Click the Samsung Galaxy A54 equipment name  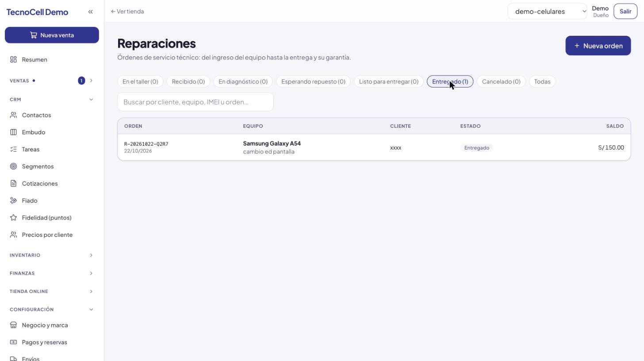tap(272, 144)
